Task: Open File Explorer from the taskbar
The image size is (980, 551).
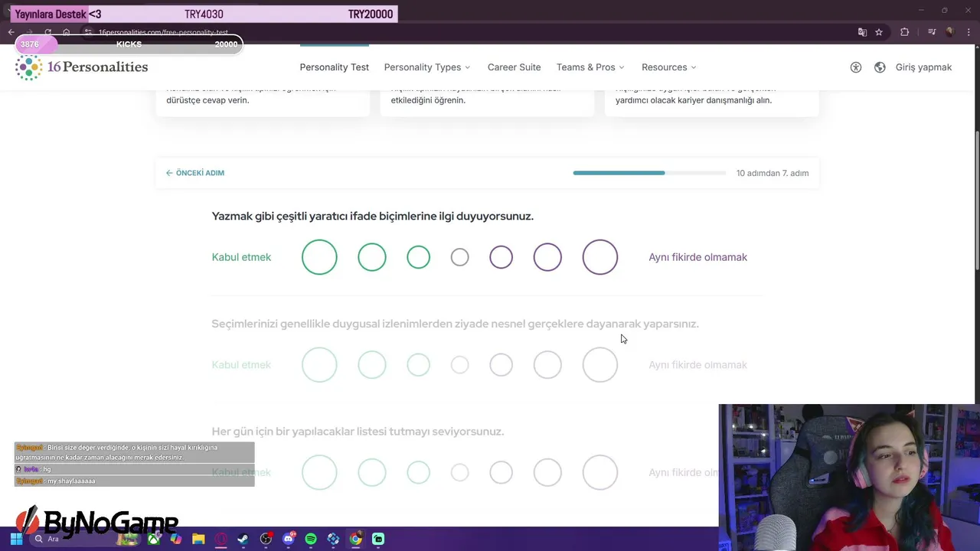Action: tap(198, 539)
